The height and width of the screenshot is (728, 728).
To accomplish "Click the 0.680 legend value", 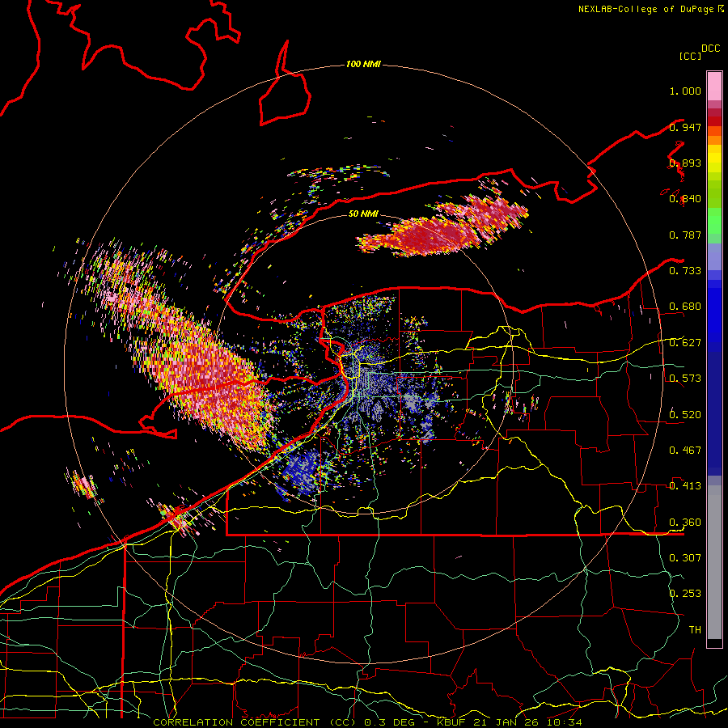I will click(x=685, y=307).
